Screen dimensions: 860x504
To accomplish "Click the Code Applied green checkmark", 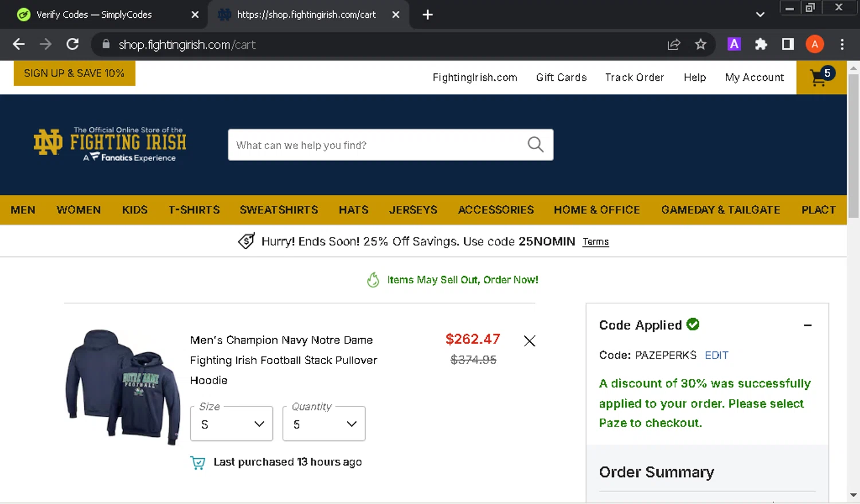I will [x=693, y=324].
